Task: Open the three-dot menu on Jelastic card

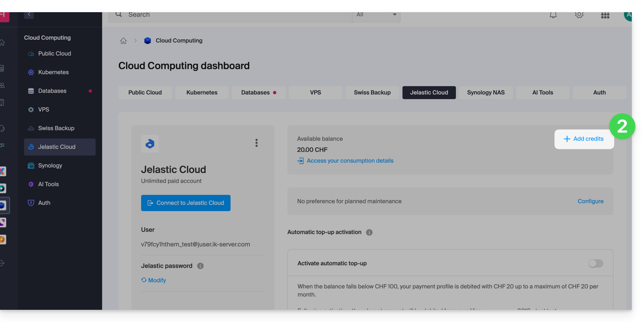Action: [x=256, y=143]
